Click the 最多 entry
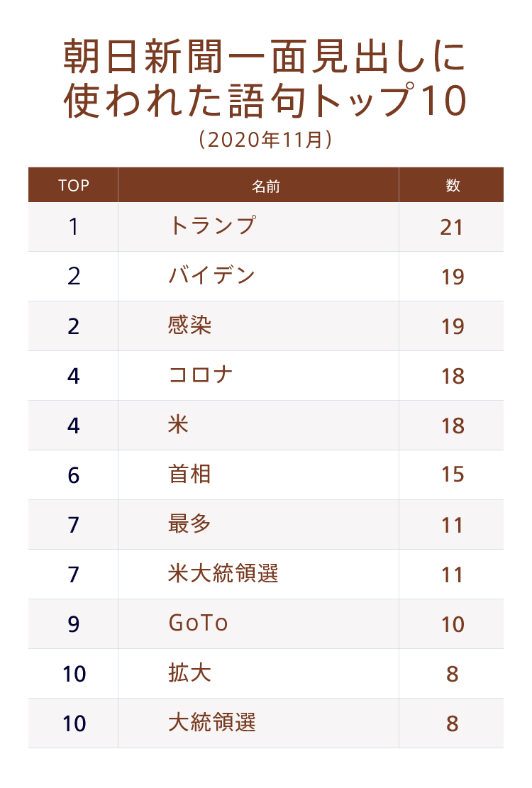This screenshot has width=532, height=788. point(190,524)
